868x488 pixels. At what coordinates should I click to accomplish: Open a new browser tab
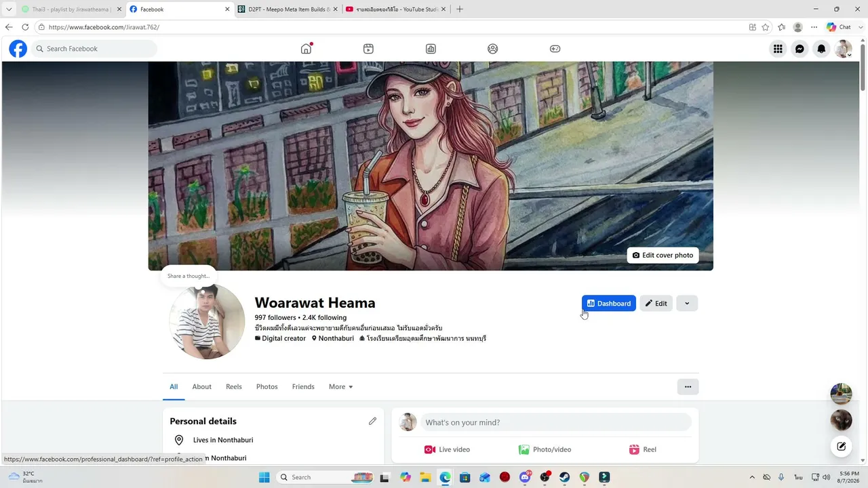point(460,9)
